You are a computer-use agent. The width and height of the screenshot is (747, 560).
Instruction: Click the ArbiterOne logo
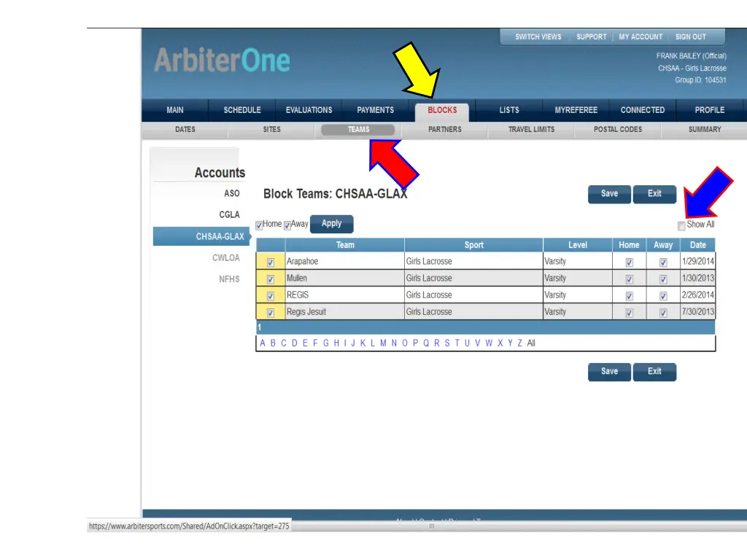pyautogui.click(x=222, y=60)
